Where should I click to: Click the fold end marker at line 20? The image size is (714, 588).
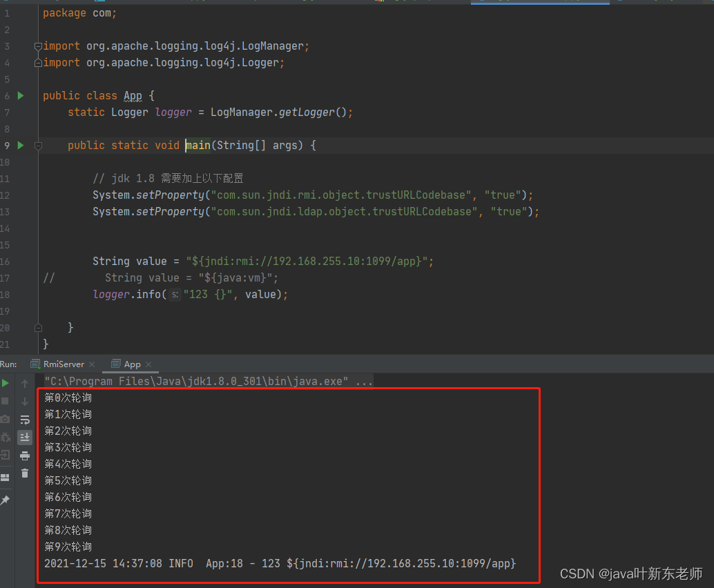[x=38, y=328]
